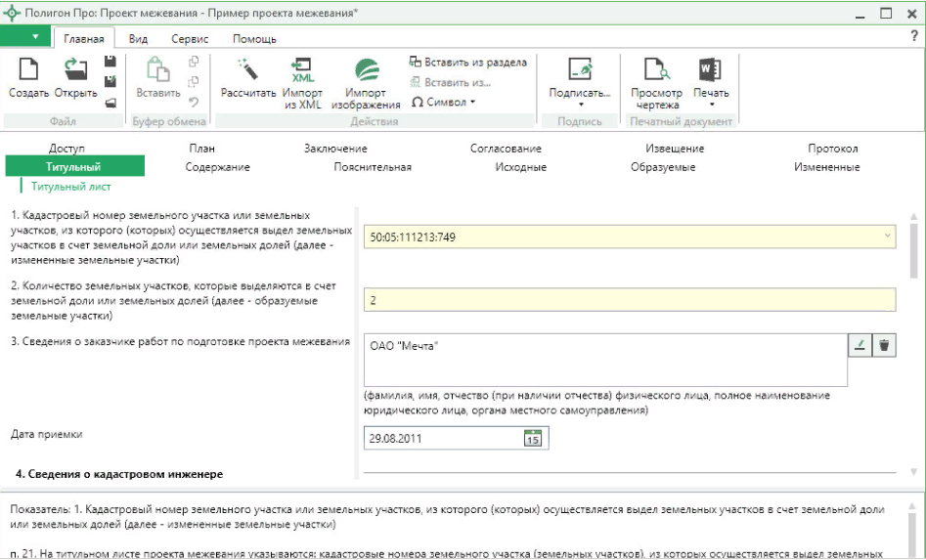The image size is (926, 560).
Task: Click the help question mark icon
Action: pyautogui.click(x=913, y=36)
